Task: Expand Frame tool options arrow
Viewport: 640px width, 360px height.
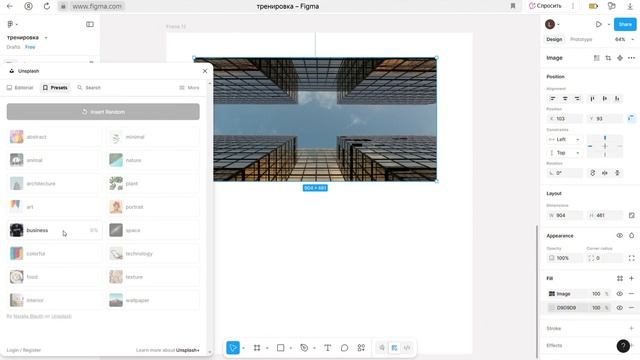Action: [x=267, y=348]
